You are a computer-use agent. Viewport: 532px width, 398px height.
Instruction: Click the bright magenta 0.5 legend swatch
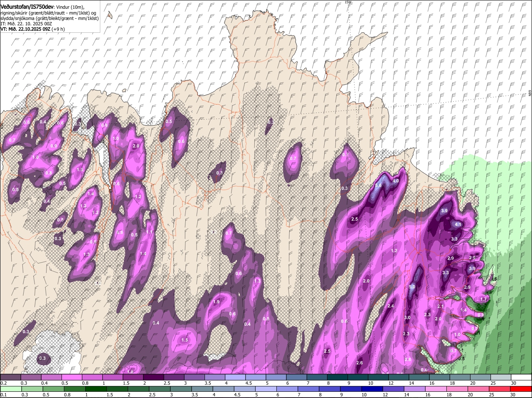(71, 377)
